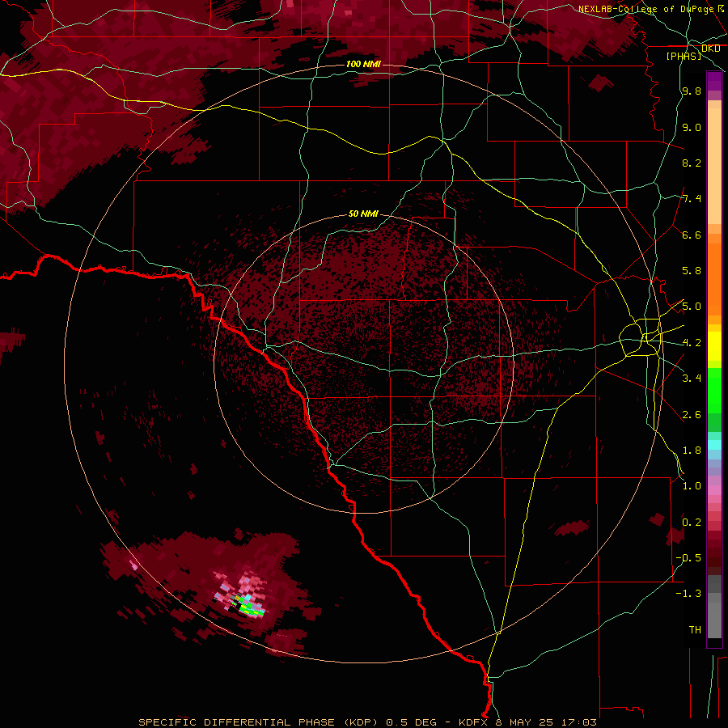Click the 50 NMI range ring label
This screenshot has height=728, width=728.
coord(363,214)
